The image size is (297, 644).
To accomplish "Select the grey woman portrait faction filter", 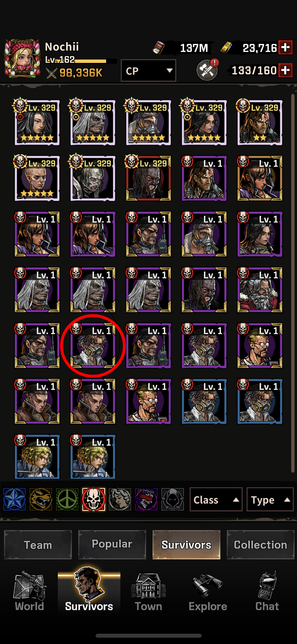I will coord(120,499).
